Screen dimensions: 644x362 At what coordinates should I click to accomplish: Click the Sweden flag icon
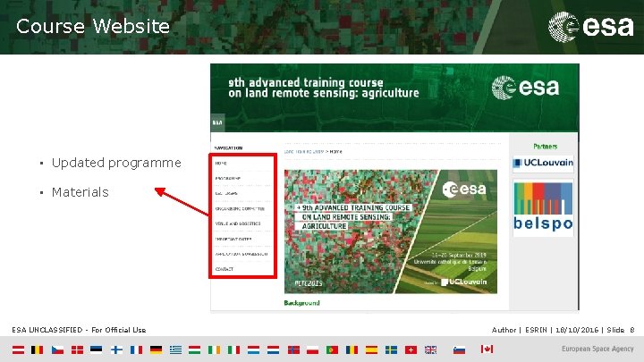[392, 349]
